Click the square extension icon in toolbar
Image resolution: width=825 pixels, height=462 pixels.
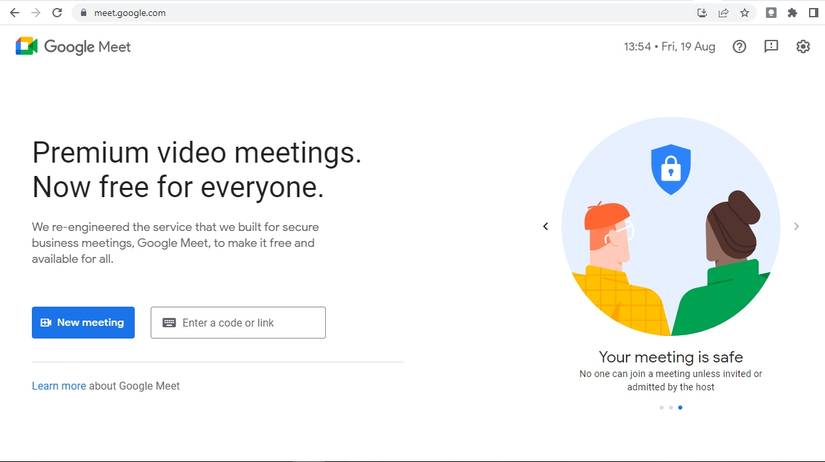tap(771, 13)
